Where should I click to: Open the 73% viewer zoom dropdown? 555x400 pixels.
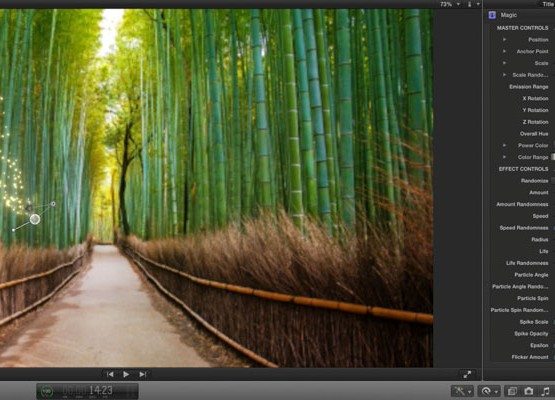coord(450,4)
